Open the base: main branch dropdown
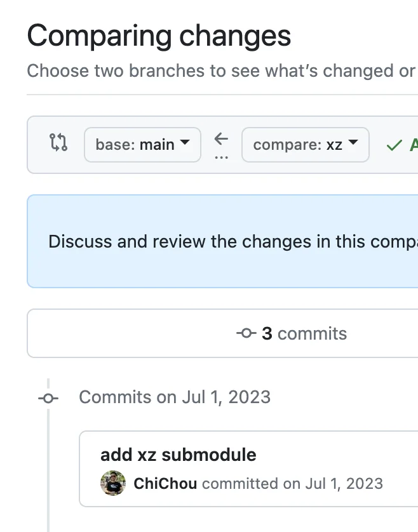The image size is (418, 532). point(143,145)
